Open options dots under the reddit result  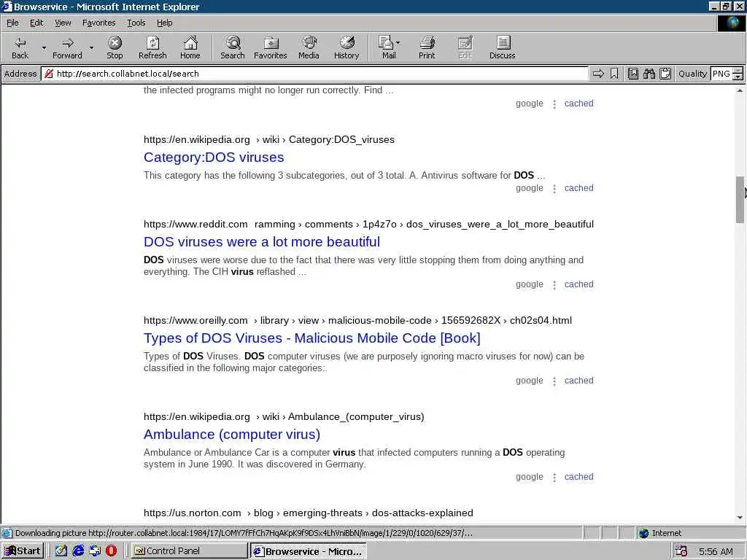(554, 285)
